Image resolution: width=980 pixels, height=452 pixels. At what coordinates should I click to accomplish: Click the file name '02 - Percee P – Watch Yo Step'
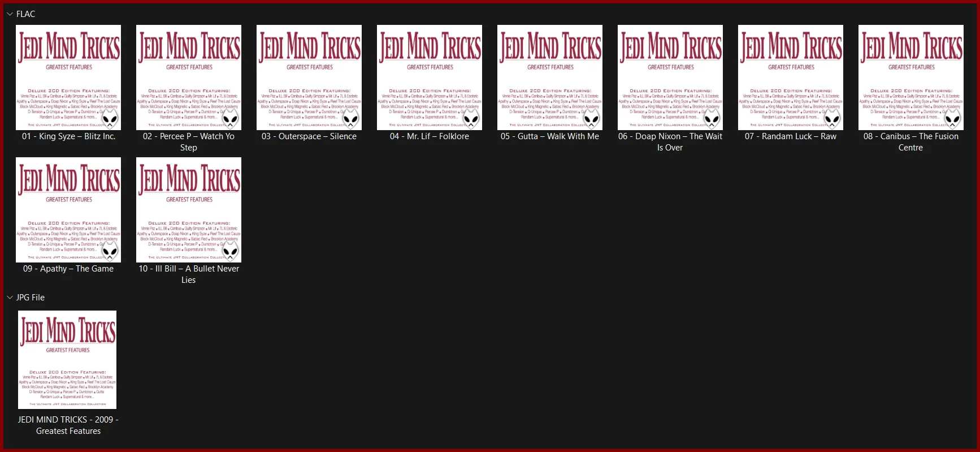(x=189, y=142)
